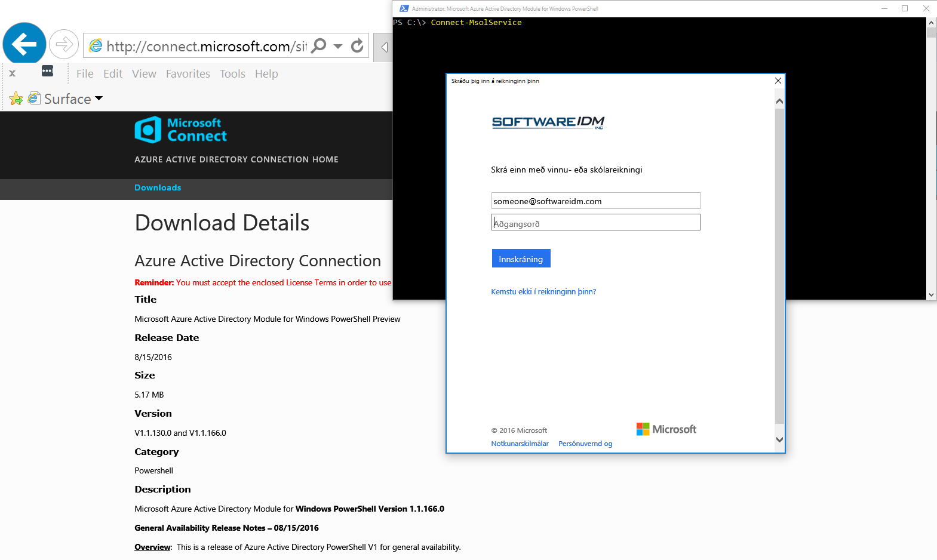
Task: Click sign-in dialog scrollbar up arrow
Action: click(x=779, y=101)
